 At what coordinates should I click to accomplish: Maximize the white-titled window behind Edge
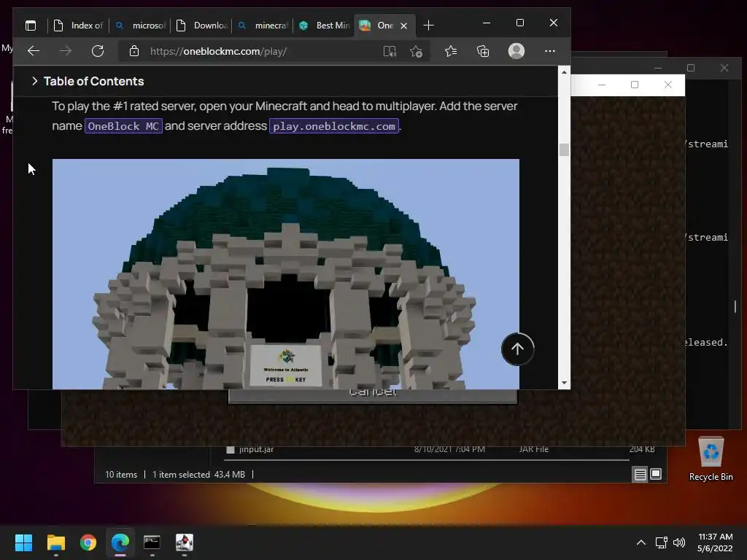(635, 85)
